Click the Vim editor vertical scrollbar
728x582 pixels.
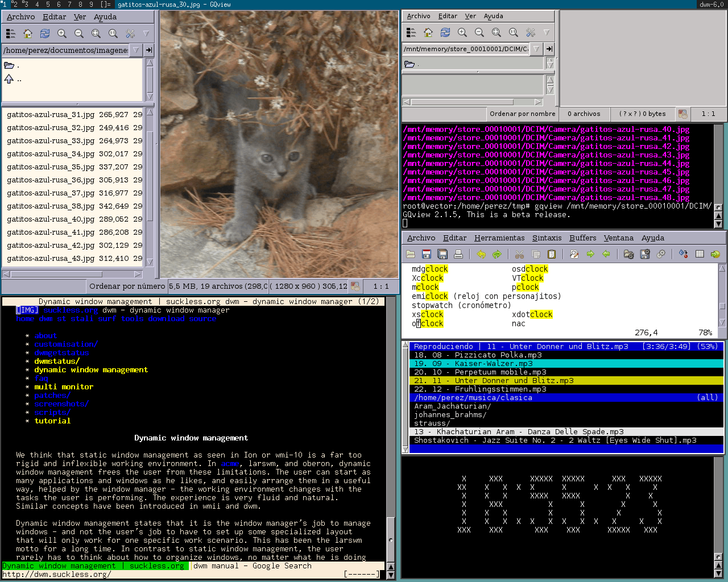tap(722, 295)
